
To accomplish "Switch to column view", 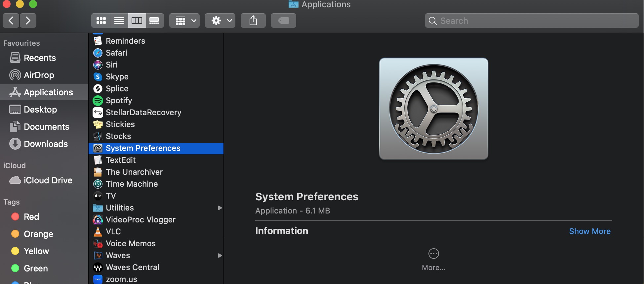I will click(137, 21).
